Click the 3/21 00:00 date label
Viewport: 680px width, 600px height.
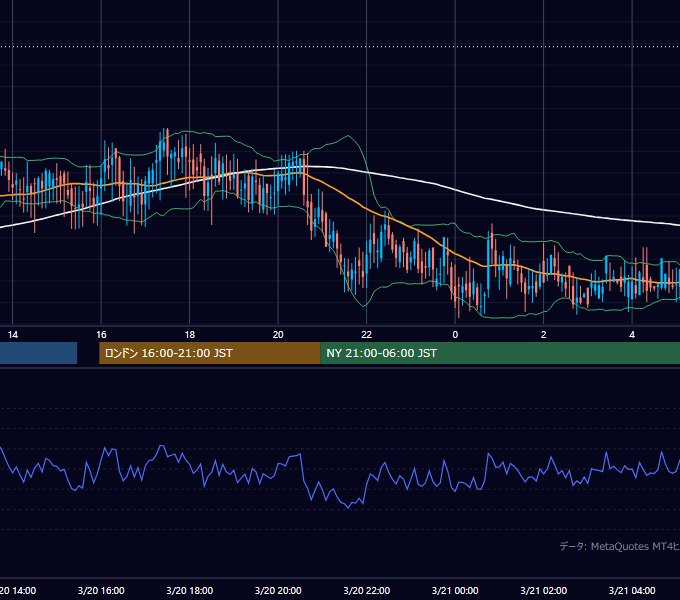point(455,590)
